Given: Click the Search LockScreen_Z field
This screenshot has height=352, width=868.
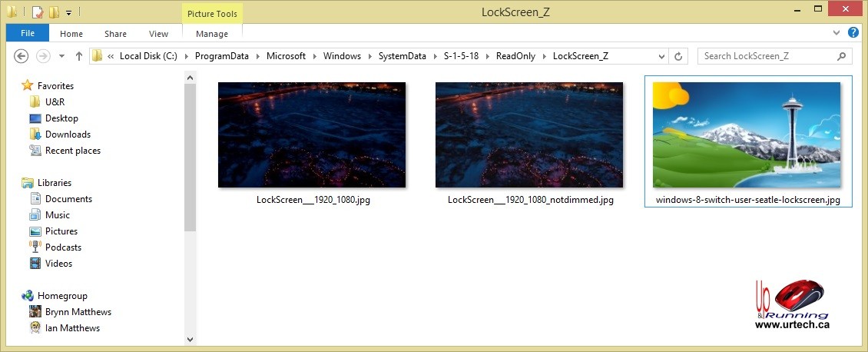Looking at the screenshot, I should click(x=768, y=56).
